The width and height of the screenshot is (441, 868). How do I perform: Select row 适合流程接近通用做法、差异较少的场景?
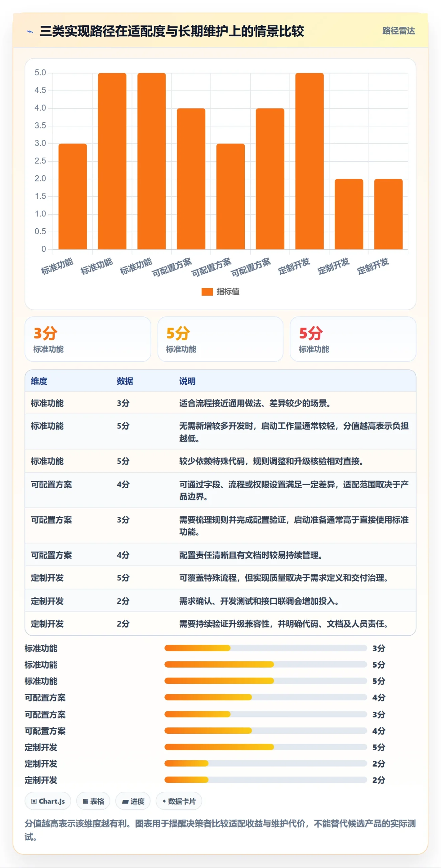[220, 403]
